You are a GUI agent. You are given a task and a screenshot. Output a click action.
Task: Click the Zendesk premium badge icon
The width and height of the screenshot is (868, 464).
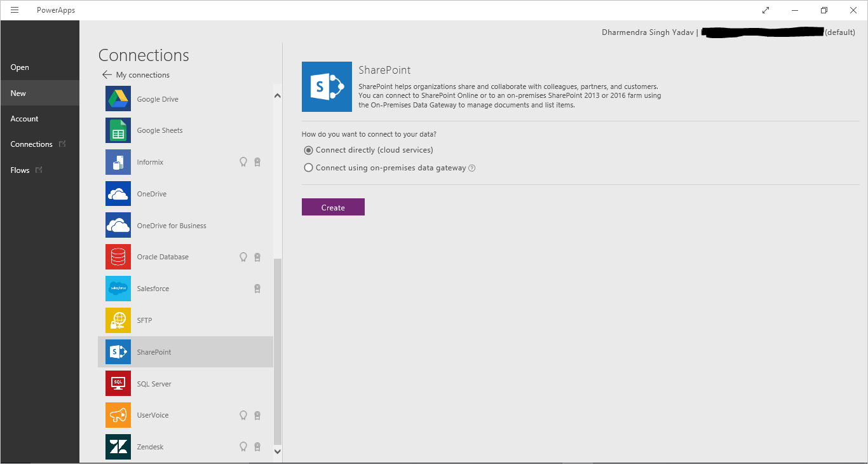[x=257, y=447]
